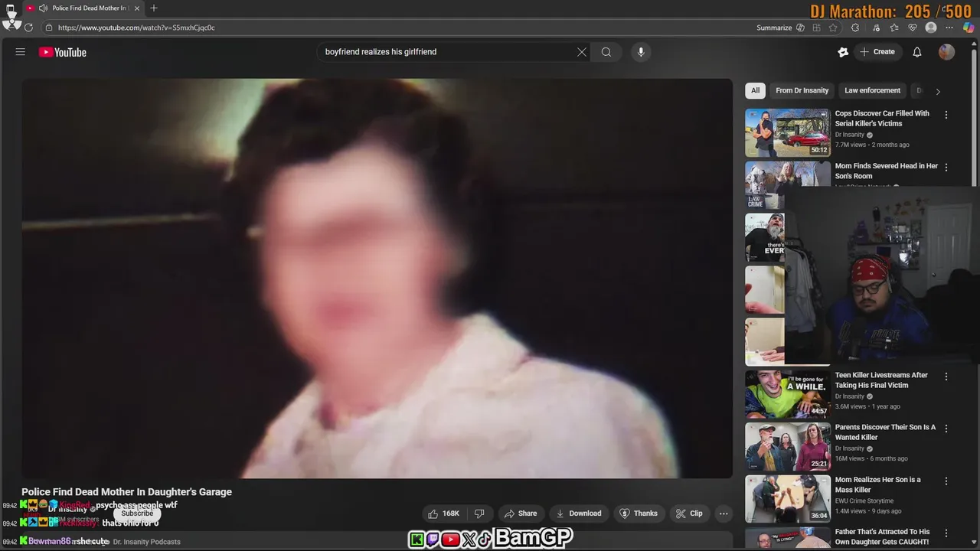Open options for Cops Discover Car video
Viewport: 980px width, 551px height.
click(946, 115)
